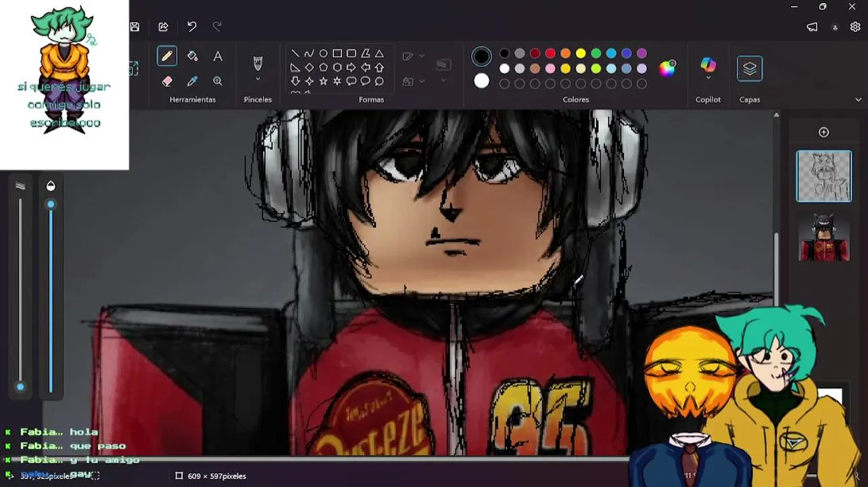The width and height of the screenshot is (868, 487).
Task: Choose the Down arrow shape
Action: [x=295, y=81]
